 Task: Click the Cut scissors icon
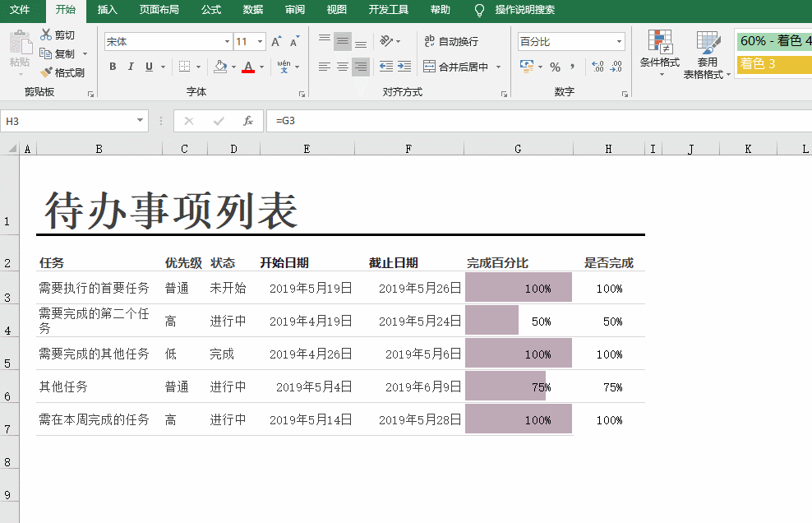[x=46, y=35]
